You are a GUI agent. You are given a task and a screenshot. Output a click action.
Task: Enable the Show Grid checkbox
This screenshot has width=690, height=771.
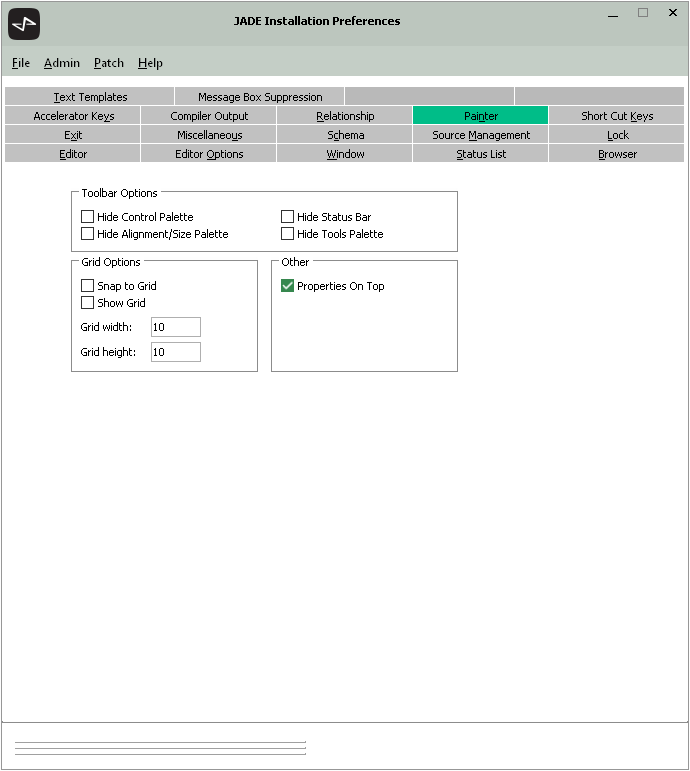point(88,303)
